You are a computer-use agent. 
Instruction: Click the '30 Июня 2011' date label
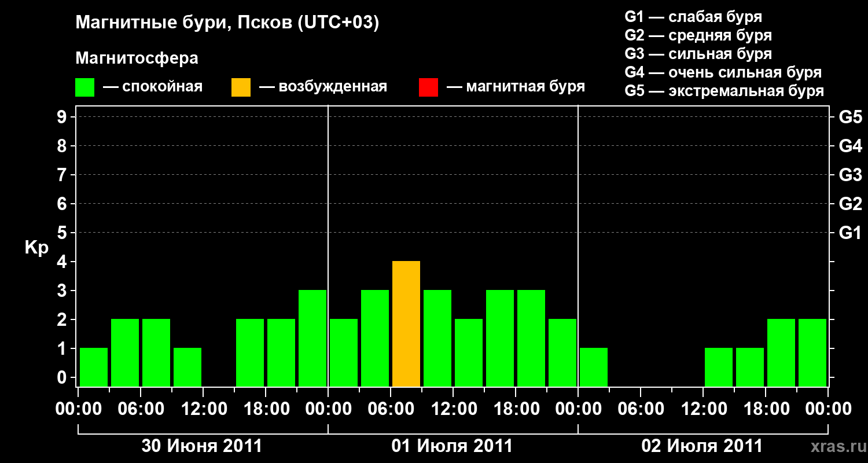(202, 446)
